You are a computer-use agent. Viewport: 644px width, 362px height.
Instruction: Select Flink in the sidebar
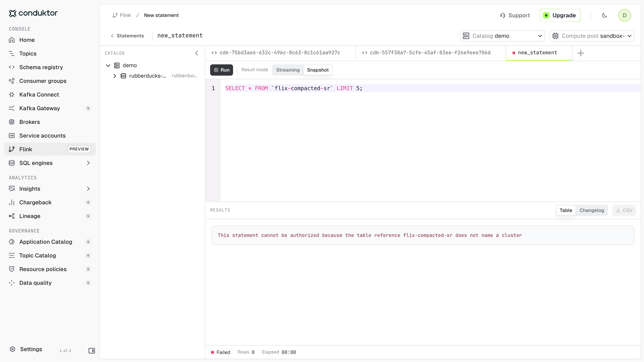tap(50, 149)
